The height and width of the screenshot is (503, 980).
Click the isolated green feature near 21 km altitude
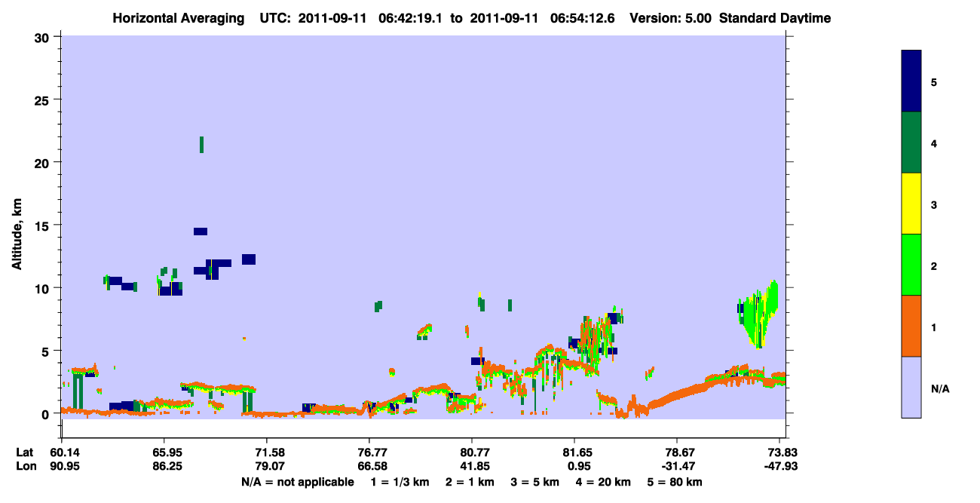click(x=201, y=145)
